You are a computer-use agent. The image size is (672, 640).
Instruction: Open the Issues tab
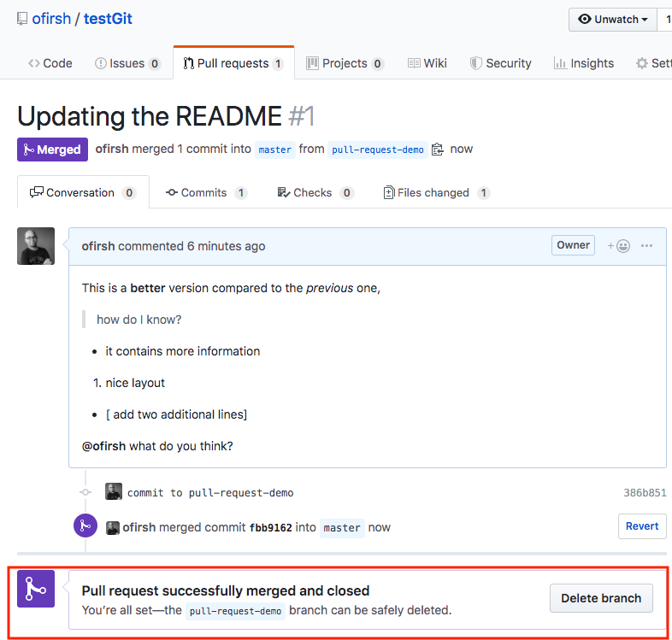click(x=127, y=63)
